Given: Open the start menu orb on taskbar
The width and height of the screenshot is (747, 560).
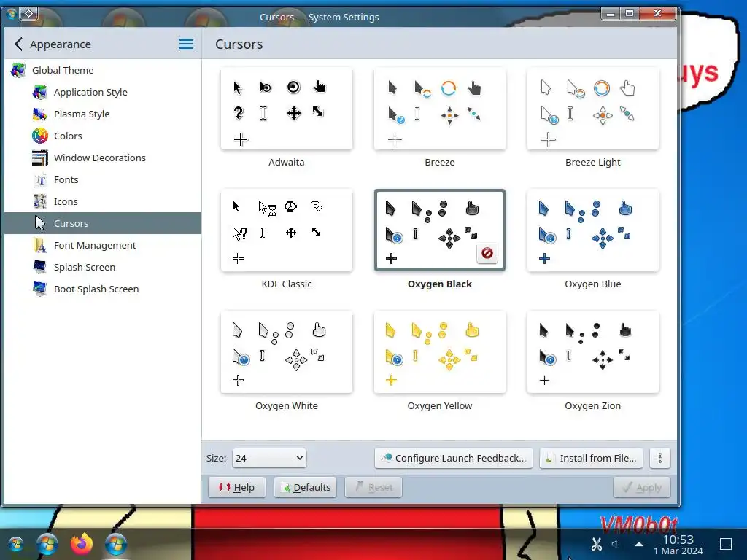Looking at the screenshot, I should click(x=15, y=544).
